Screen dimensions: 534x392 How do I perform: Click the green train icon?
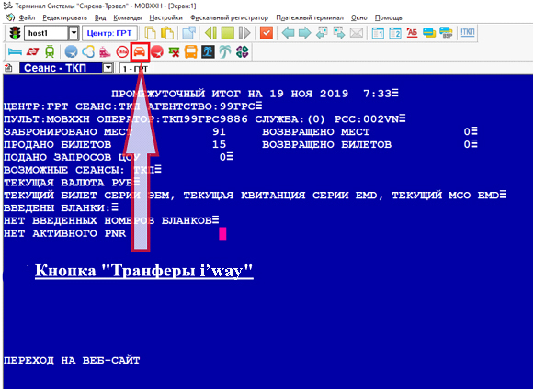point(50,51)
